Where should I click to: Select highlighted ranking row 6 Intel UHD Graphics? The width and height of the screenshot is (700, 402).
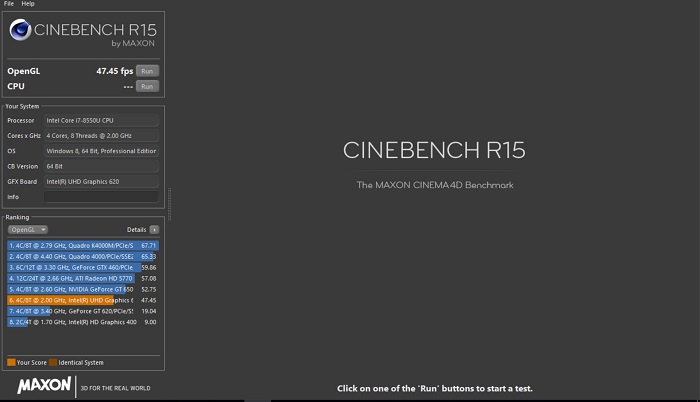pos(83,300)
